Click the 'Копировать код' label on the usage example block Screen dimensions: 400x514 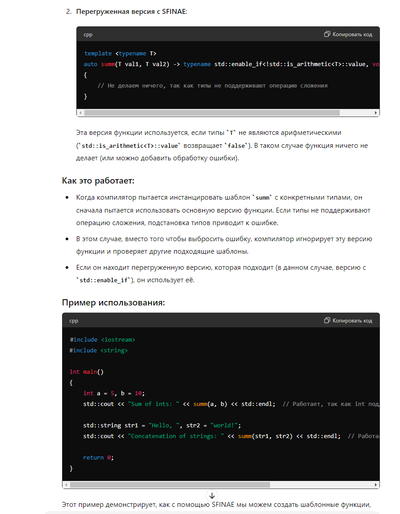pyautogui.click(x=352, y=321)
